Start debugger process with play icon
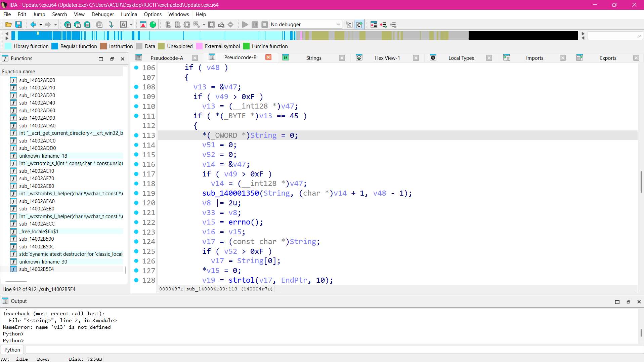The image size is (644, 362). click(x=245, y=25)
